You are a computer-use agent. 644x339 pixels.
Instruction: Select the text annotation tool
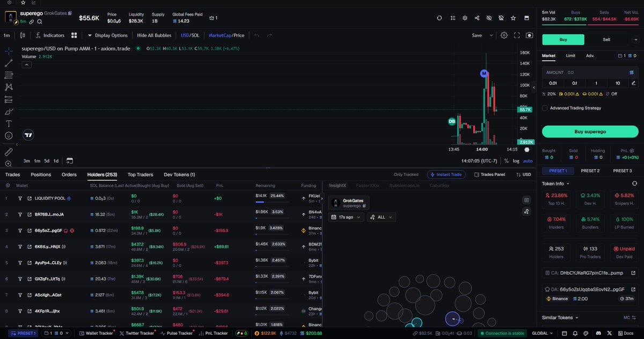pyautogui.click(x=9, y=124)
